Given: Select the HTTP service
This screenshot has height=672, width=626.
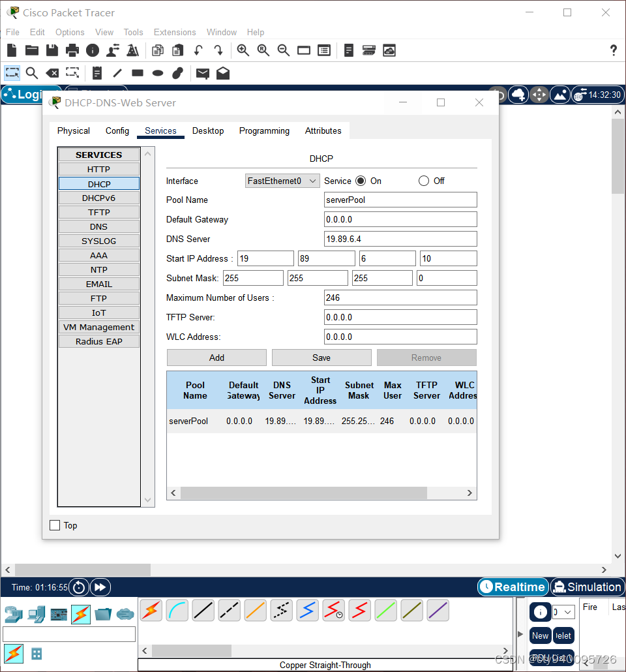Looking at the screenshot, I should 99,169.
